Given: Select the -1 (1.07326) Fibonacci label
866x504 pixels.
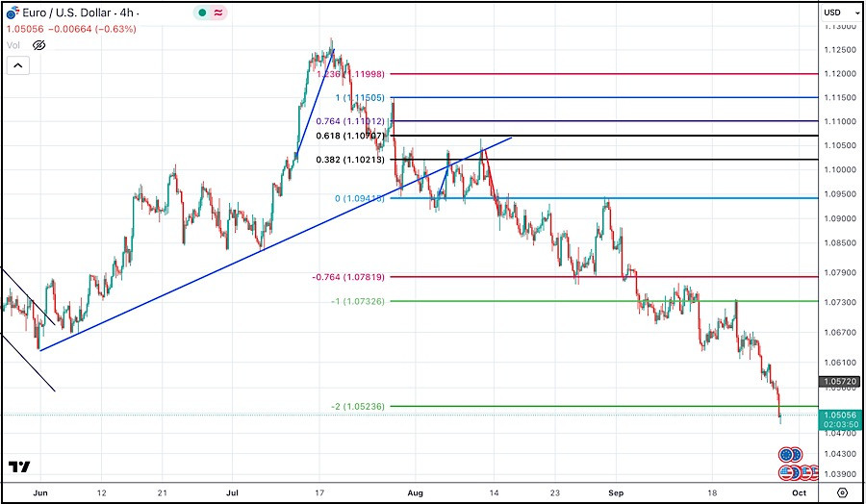Looking at the screenshot, I should click(357, 301).
